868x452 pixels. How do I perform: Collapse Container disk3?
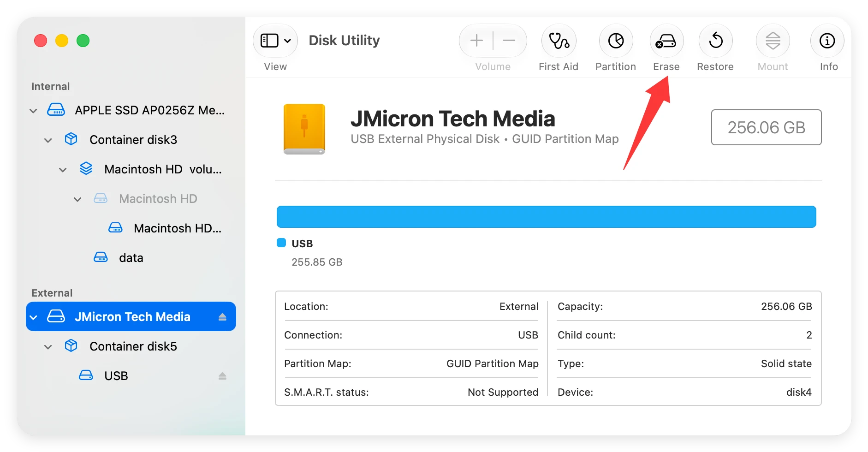(48, 140)
